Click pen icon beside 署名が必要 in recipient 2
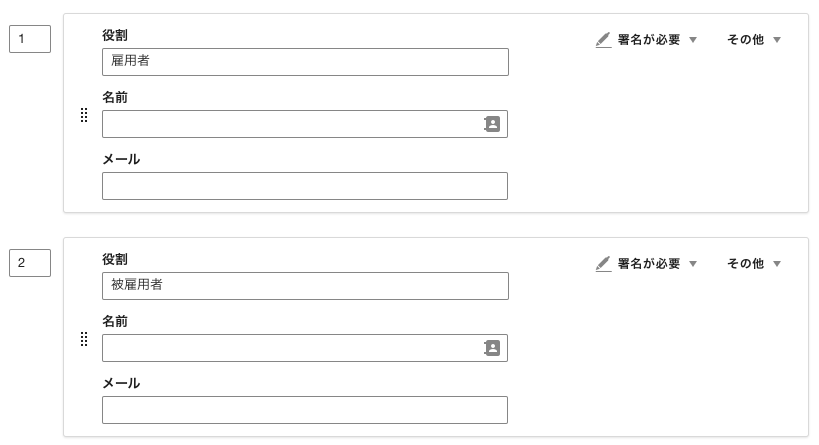The width and height of the screenshot is (819, 445). [603, 264]
